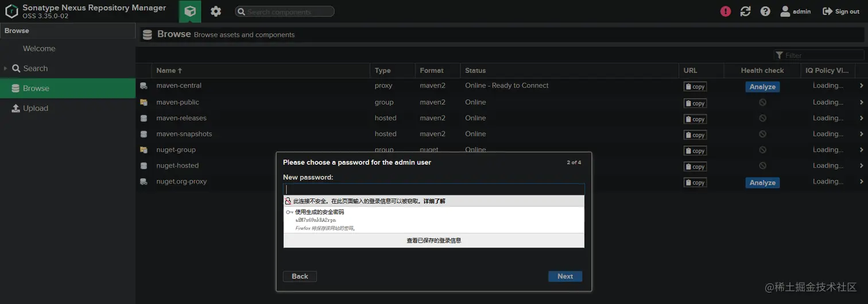Click the refresh icon in header
The height and width of the screenshot is (304, 868).
pyautogui.click(x=746, y=11)
